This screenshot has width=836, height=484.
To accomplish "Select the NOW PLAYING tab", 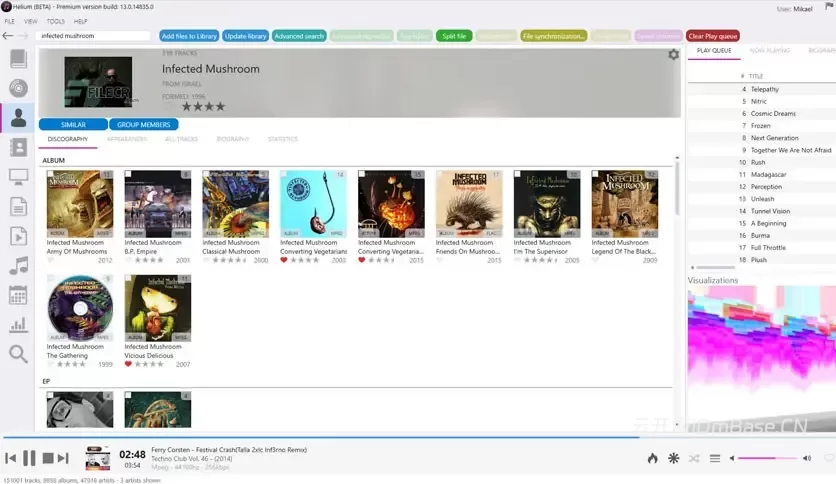I will click(x=770, y=51).
